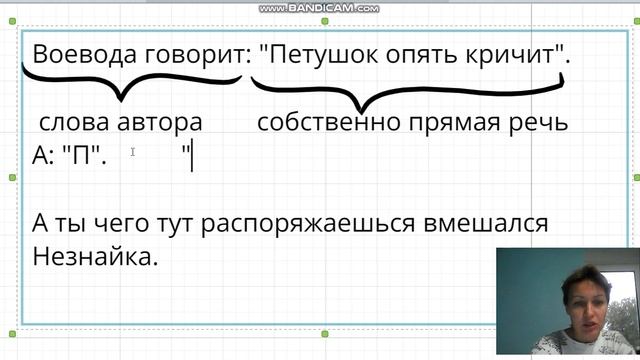Click the word "говорит:" in first line

(x=199, y=55)
